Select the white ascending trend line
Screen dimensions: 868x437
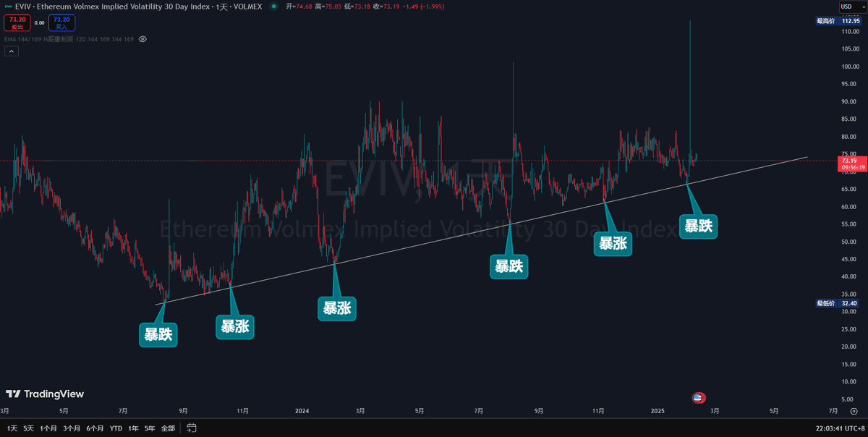(481, 229)
